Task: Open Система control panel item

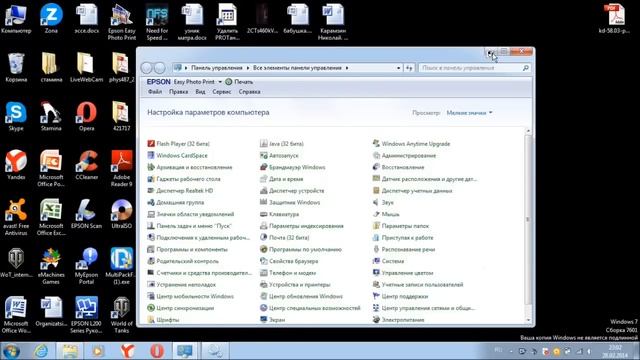Action: click(389, 261)
